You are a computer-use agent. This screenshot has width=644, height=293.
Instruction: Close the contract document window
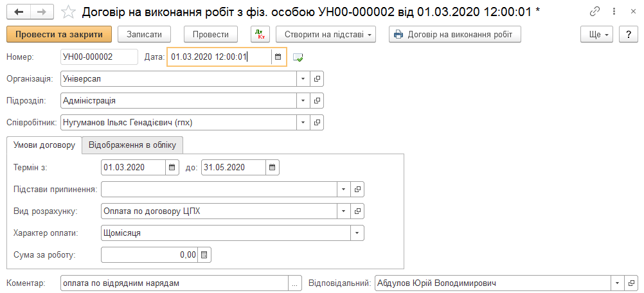pyautogui.click(x=633, y=12)
